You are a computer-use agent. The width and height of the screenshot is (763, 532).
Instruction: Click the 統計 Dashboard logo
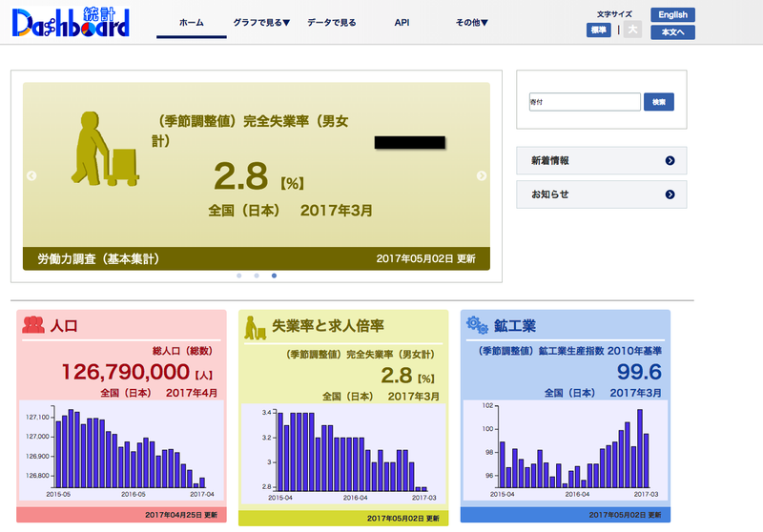(x=71, y=22)
